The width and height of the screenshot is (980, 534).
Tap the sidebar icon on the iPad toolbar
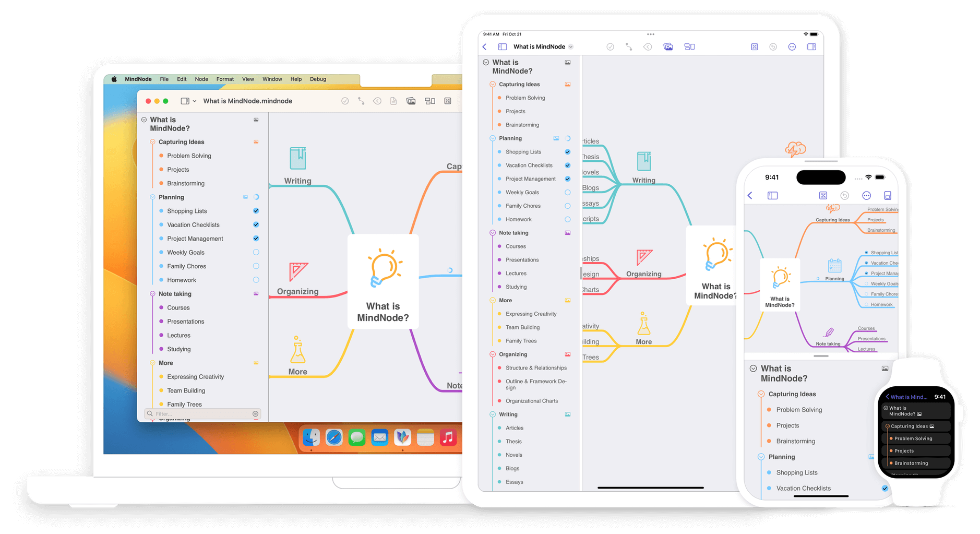(x=503, y=46)
